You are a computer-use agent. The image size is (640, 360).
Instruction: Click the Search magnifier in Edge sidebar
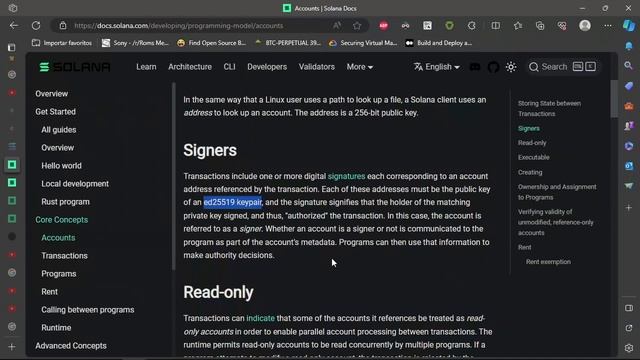point(629,65)
